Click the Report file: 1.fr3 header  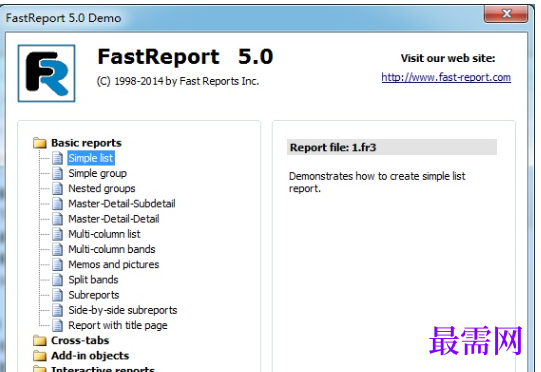point(392,147)
